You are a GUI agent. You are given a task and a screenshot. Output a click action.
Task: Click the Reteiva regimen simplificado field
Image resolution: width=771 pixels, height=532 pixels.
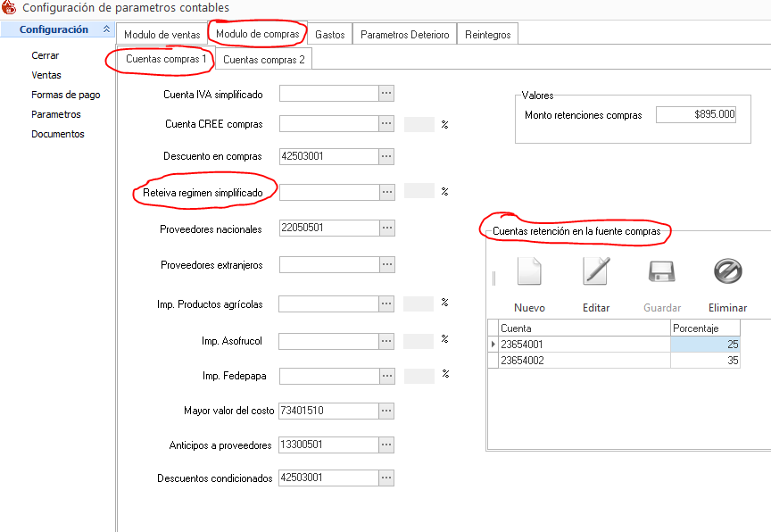328,193
